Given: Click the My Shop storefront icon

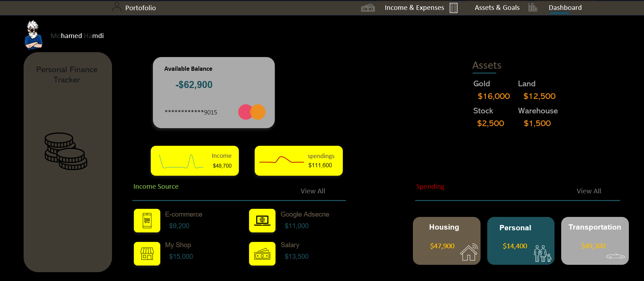Looking at the screenshot, I should (147, 254).
